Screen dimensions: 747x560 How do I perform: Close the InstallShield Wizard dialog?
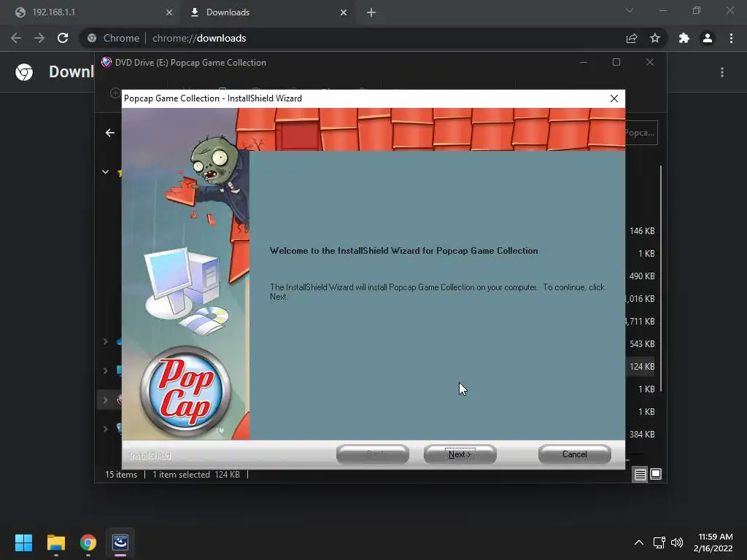(x=614, y=98)
